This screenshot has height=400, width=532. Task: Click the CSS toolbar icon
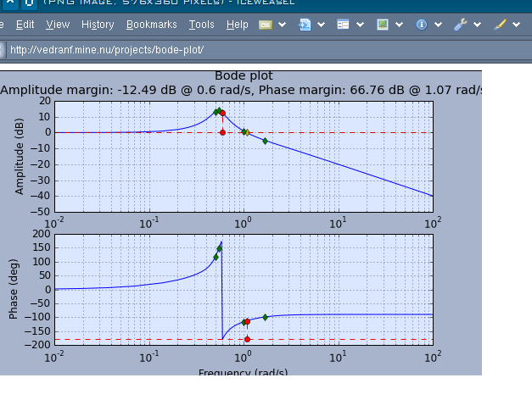point(266,25)
